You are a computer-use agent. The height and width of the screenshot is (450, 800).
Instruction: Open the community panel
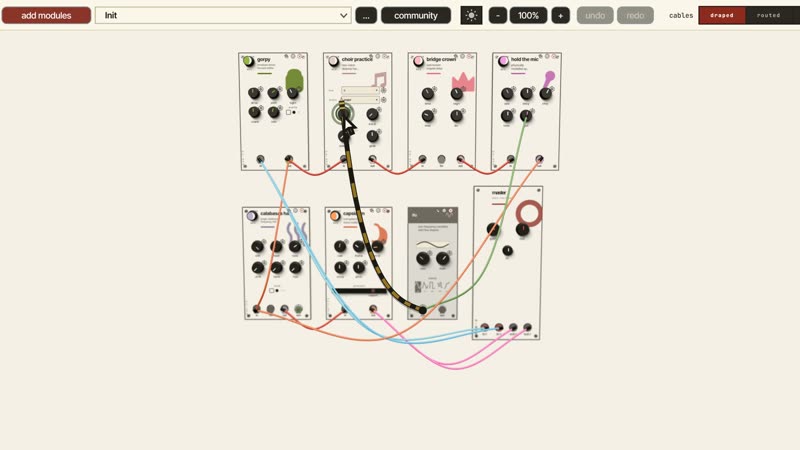tap(416, 15)
